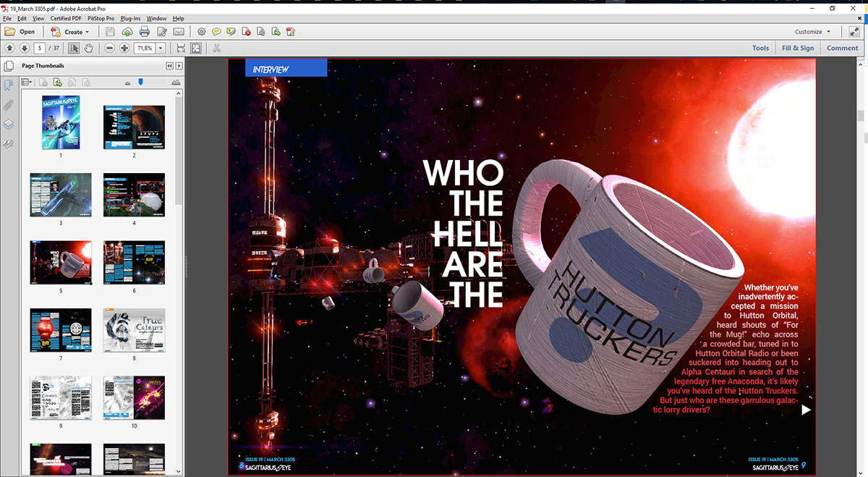Select the Highlight text tool
868x477 pixels.
tap(231, 32)
